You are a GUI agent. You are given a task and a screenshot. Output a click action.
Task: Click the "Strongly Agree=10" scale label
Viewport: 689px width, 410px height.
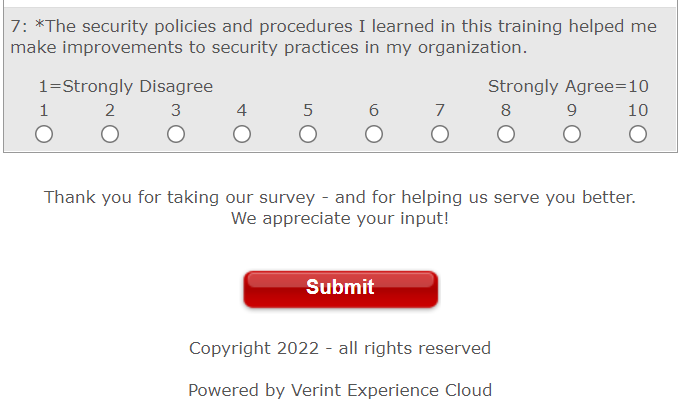point(568,87)
